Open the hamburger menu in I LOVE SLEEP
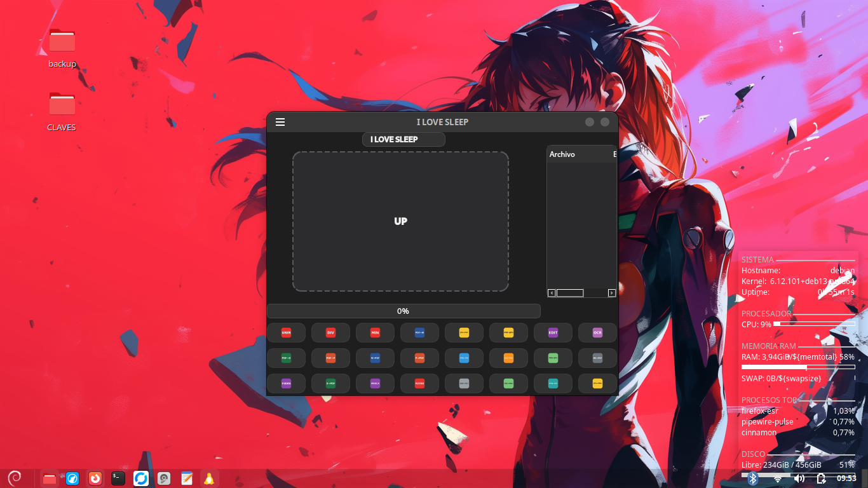The height and width of the screenshot is (488, 868). click(280, 122)
